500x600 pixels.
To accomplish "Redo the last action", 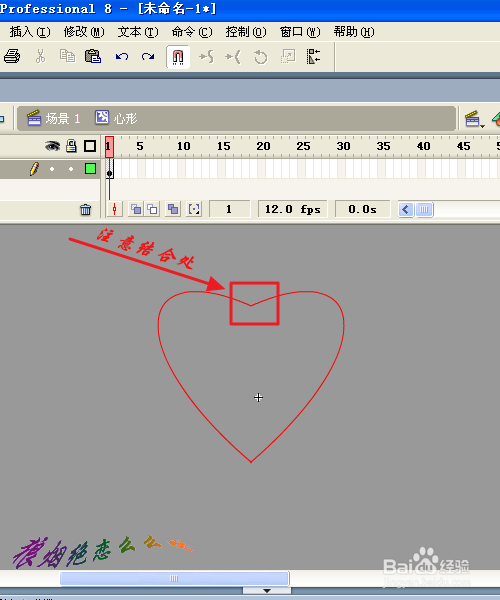I will coord(148,57).
